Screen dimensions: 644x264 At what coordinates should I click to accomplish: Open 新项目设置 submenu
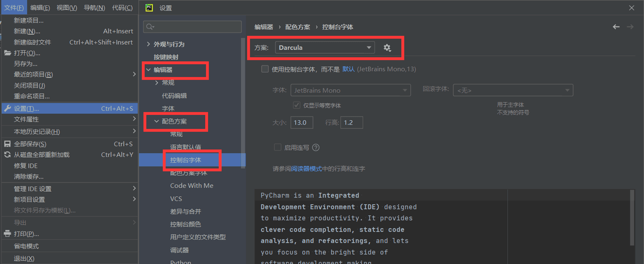(x=70, y=199)
